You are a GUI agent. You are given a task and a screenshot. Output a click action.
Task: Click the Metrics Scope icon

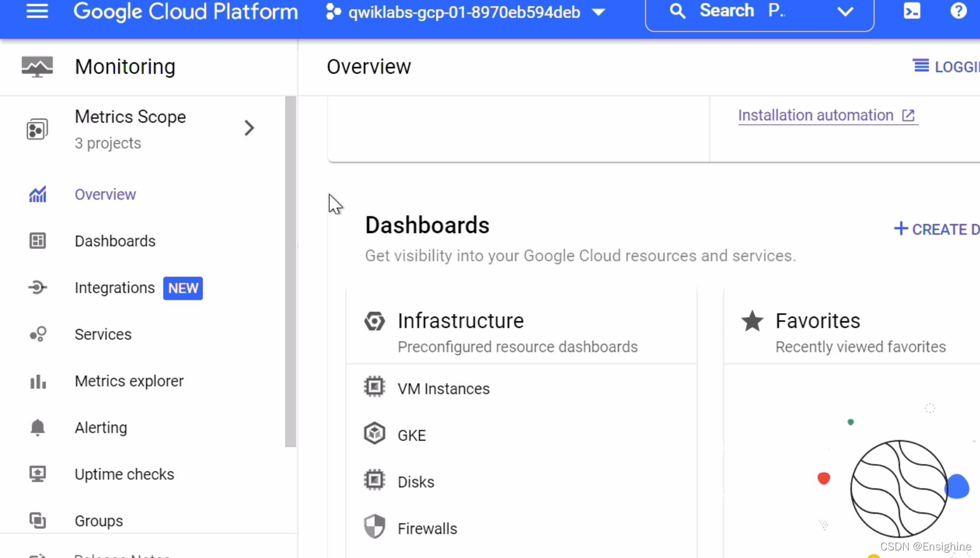tap(37, 129)
